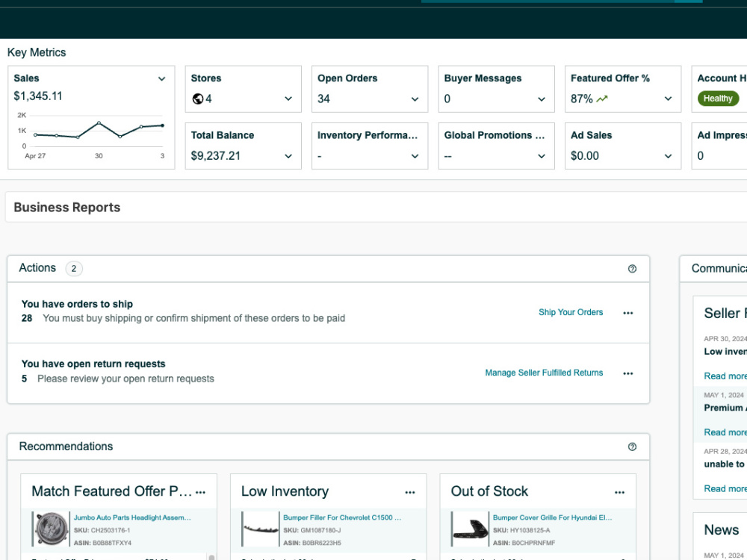
Task: Click Read more under Premium message
Action: point(725,432)
